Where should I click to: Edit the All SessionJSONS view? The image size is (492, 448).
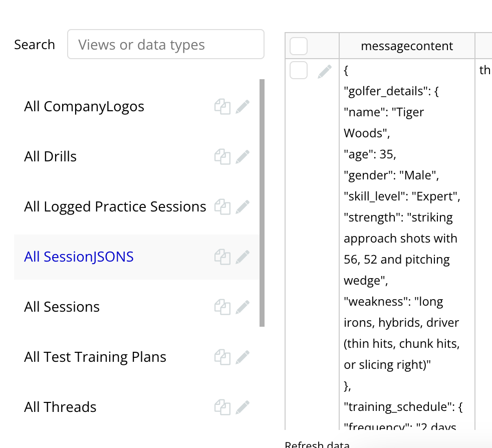[242, 257]
